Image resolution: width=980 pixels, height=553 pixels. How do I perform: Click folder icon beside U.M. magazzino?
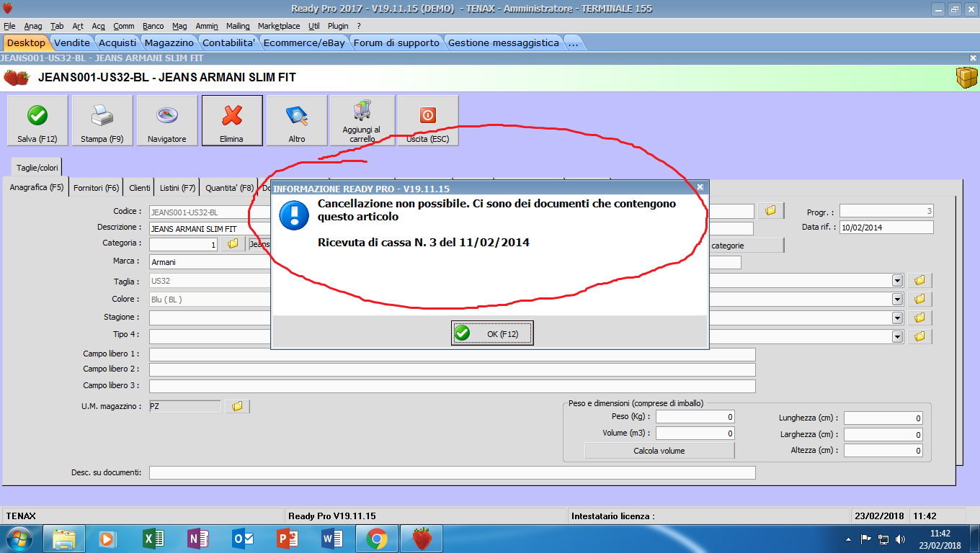[237, 407]
